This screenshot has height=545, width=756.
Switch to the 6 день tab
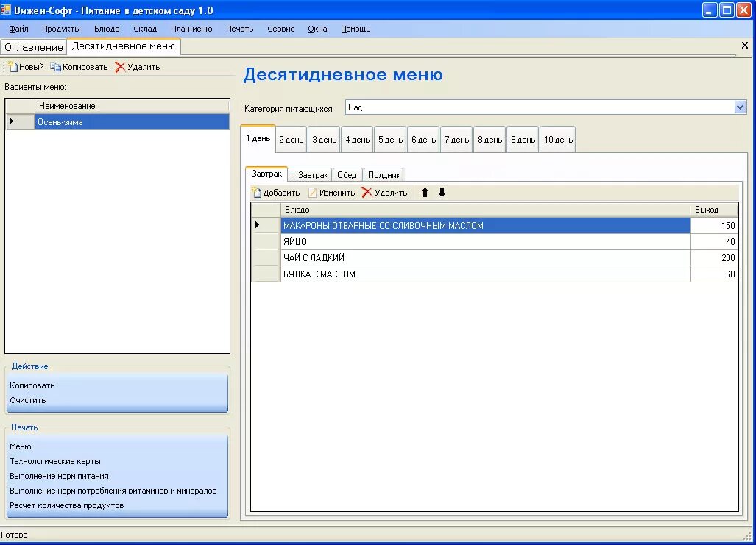coord(424,140)
